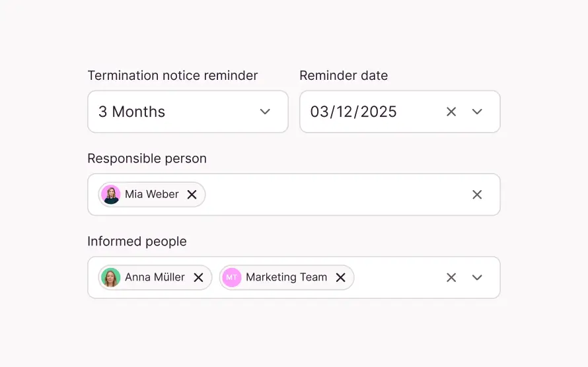
Task: Select the 3 Months value
Action: [132, 112]
